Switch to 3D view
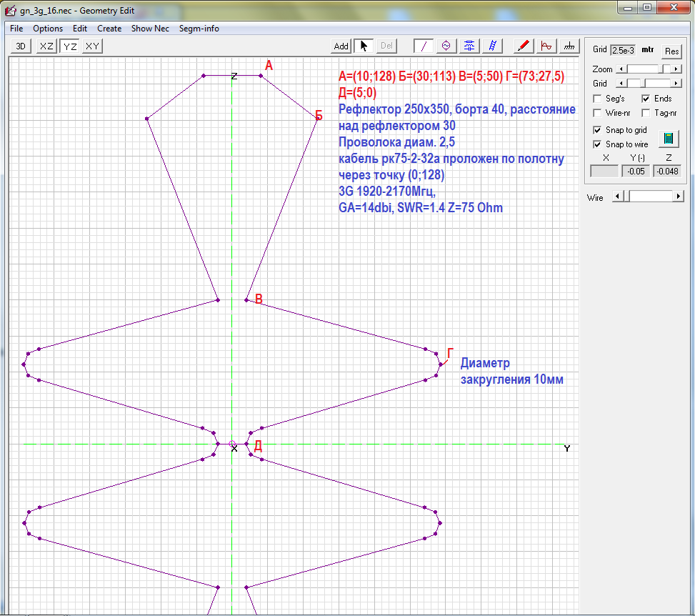 [x=21, y=46]
